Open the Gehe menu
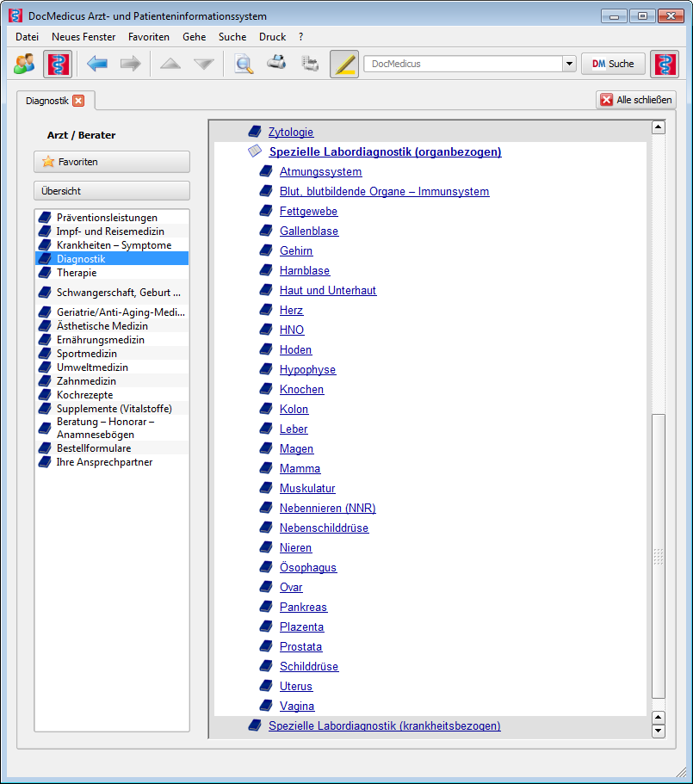Screen dimensions: 693x784 194,37
